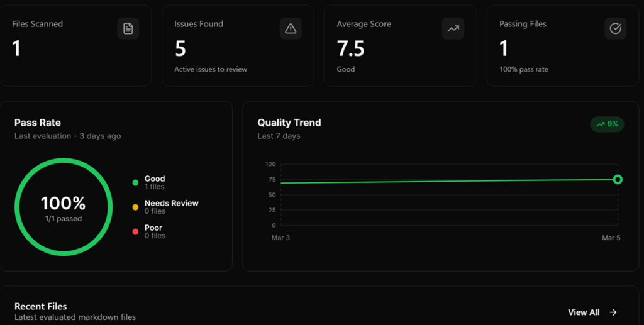
Task: Open the View All recent files link
Action: (x=584, y=312)
